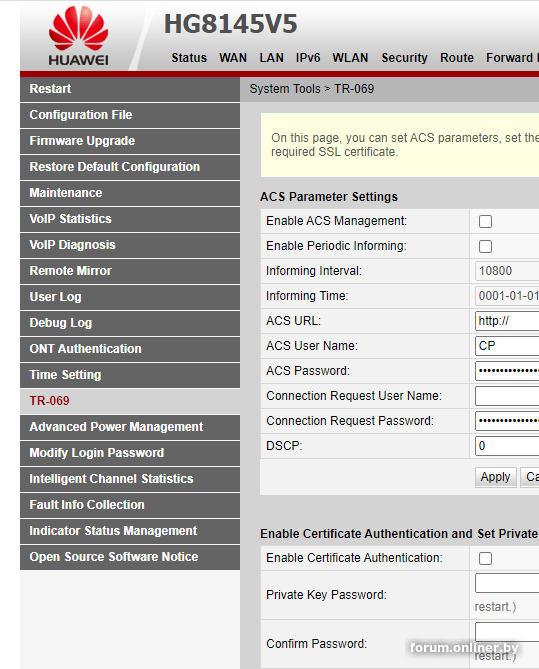
Task: Open Configuration File page
Action: tap(130, 115)
